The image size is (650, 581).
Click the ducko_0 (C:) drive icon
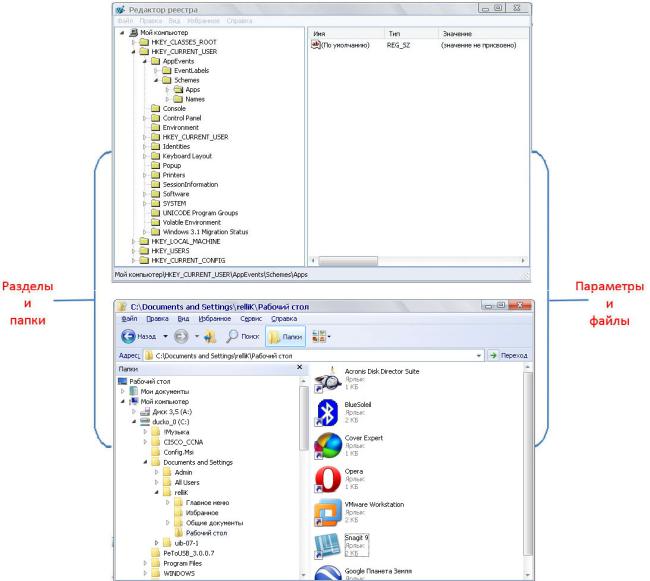pyautogui.click(x=145, y=422)
